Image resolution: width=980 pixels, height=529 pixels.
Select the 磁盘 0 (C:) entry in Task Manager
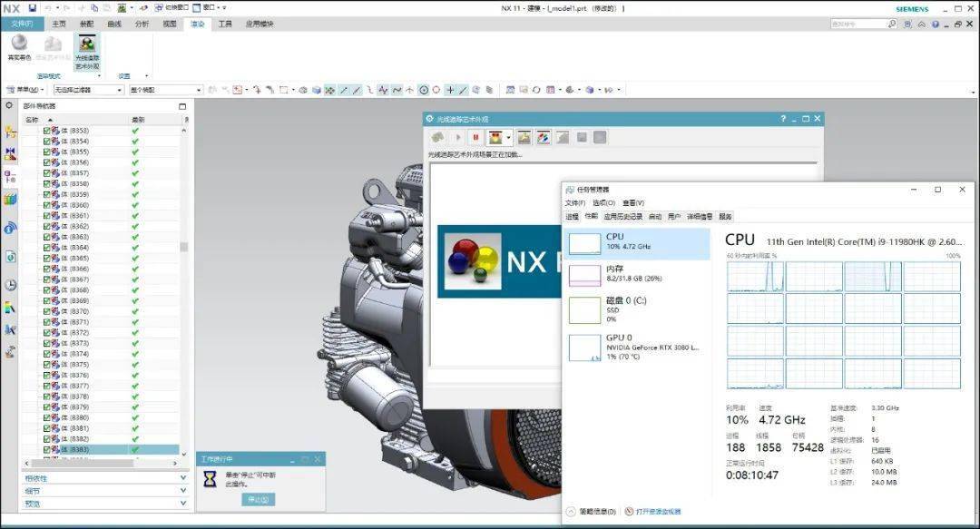[x=636, y=310]
